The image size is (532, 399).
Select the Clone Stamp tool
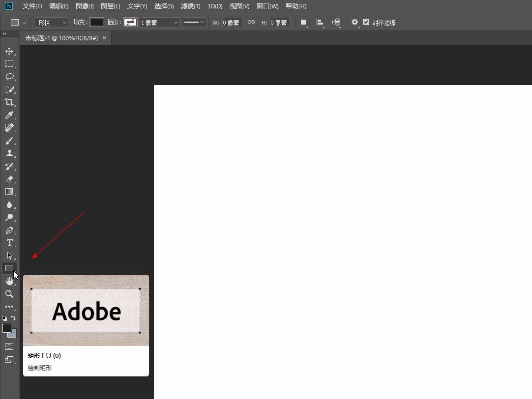click(x=9, y=154)
